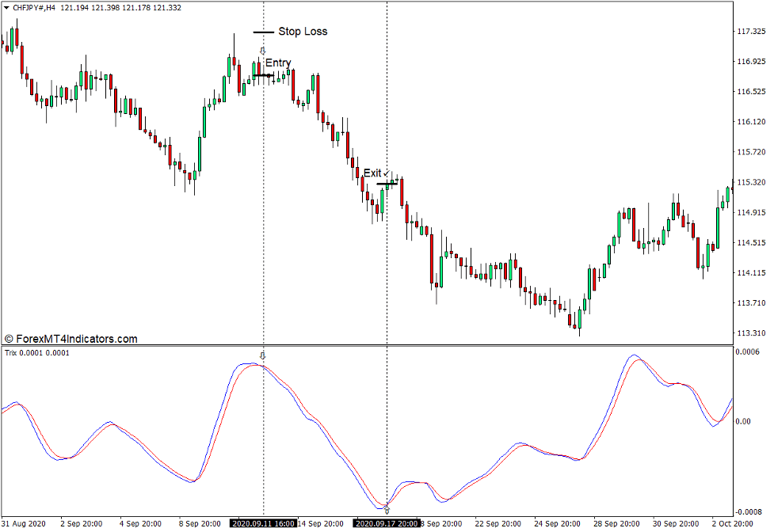Image resolution: width=774 pixels, height=532 pixels.
Task: Click the Entry horizontal line marker
Action: (264, 74)
